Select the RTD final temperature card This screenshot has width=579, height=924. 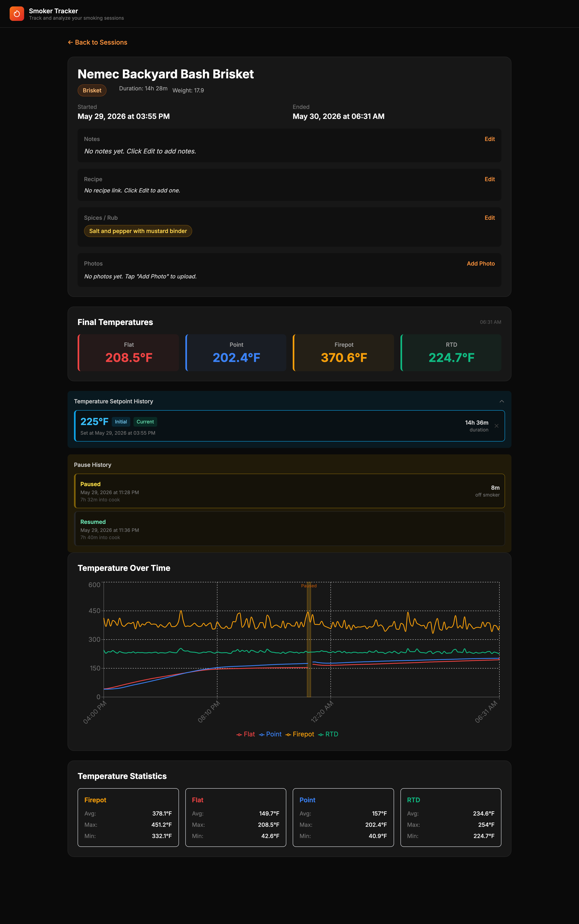coord(451,353)
